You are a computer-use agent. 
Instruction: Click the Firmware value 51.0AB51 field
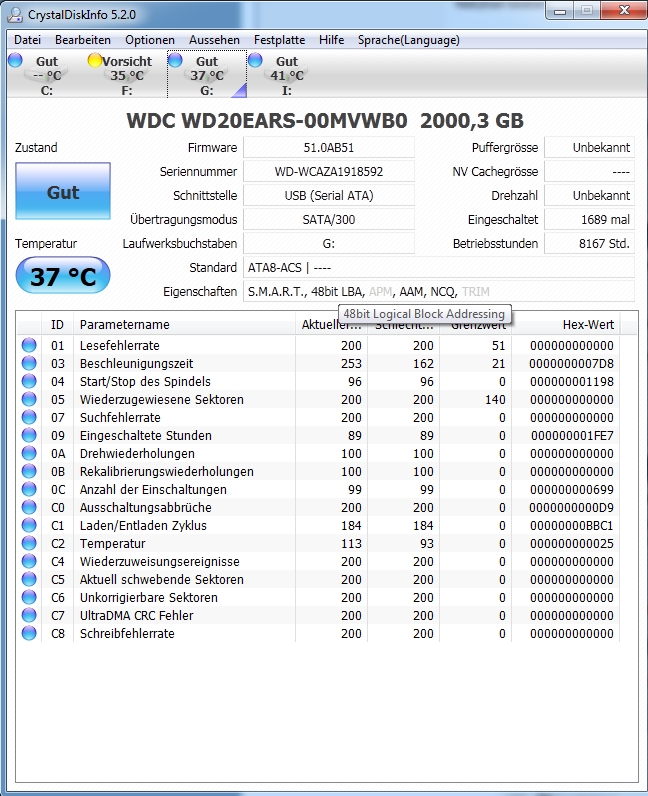click(329, 148)
